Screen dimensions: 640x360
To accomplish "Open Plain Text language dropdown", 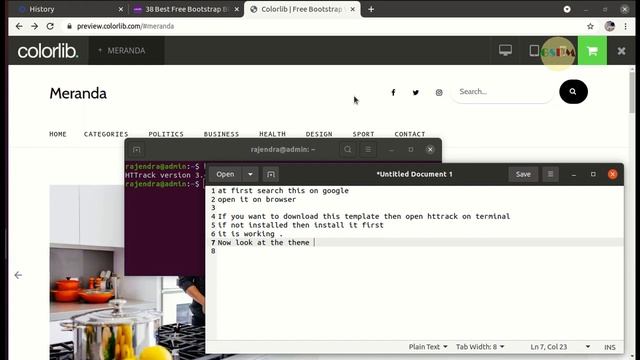I will [x=428, y=347].
